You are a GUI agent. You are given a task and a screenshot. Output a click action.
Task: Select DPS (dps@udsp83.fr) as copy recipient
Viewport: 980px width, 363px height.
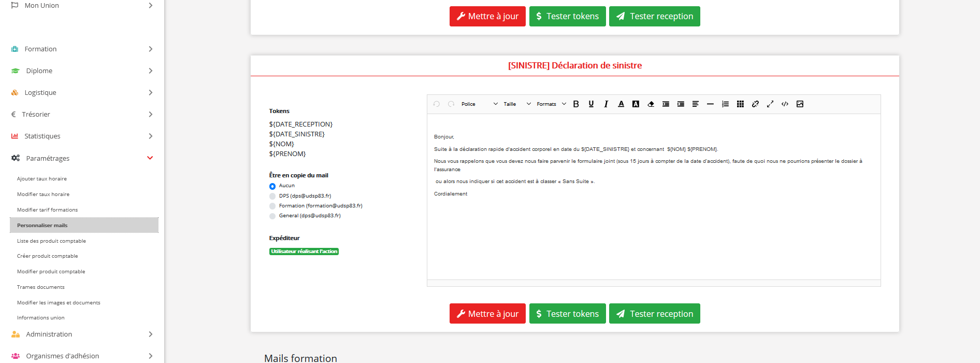coord(272,196)
